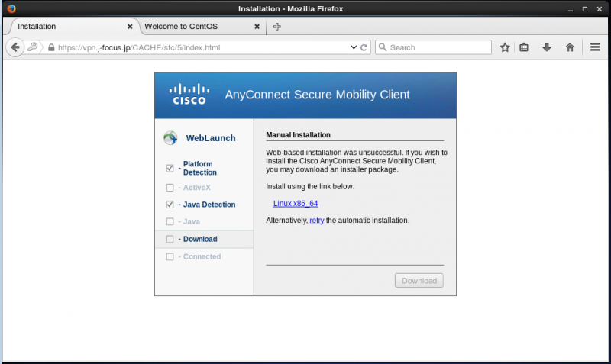Click the WebLaunch heading
Screen dimensions: 611x364
click(x=211, y=138)
